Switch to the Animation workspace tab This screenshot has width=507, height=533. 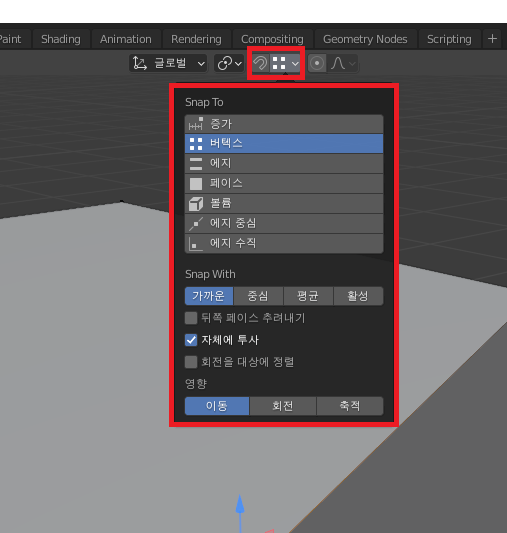(x=126, y=39)
